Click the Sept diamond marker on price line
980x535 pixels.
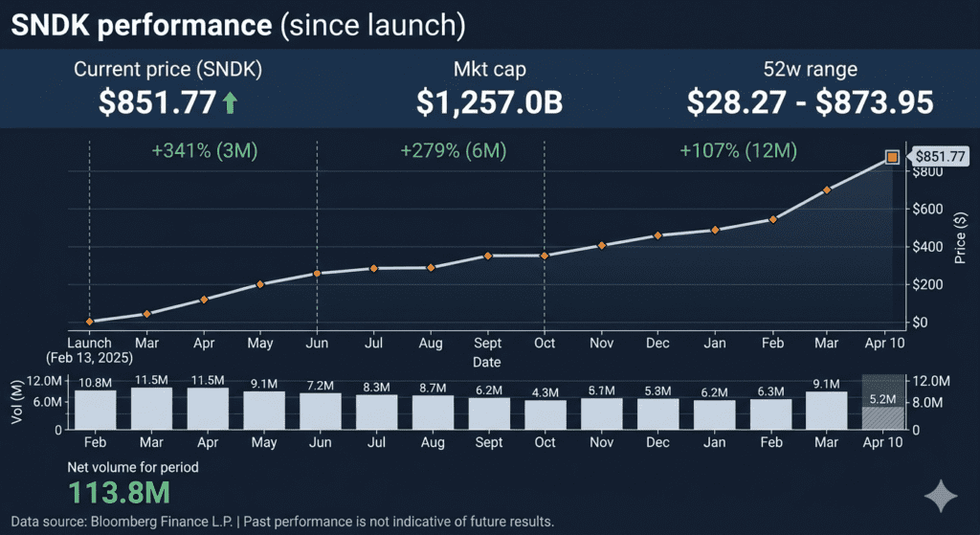pos(487,256)
